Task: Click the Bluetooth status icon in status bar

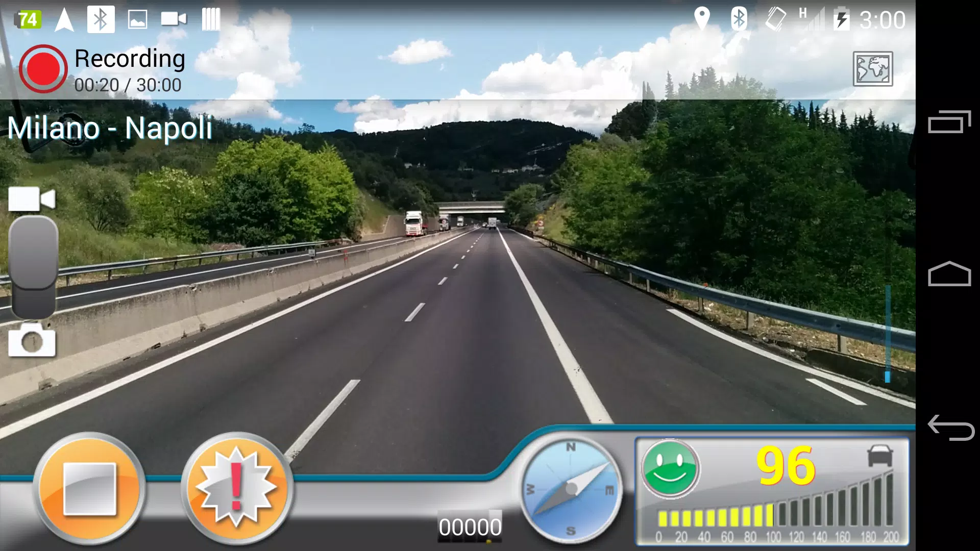Action: tap(739, 18)
